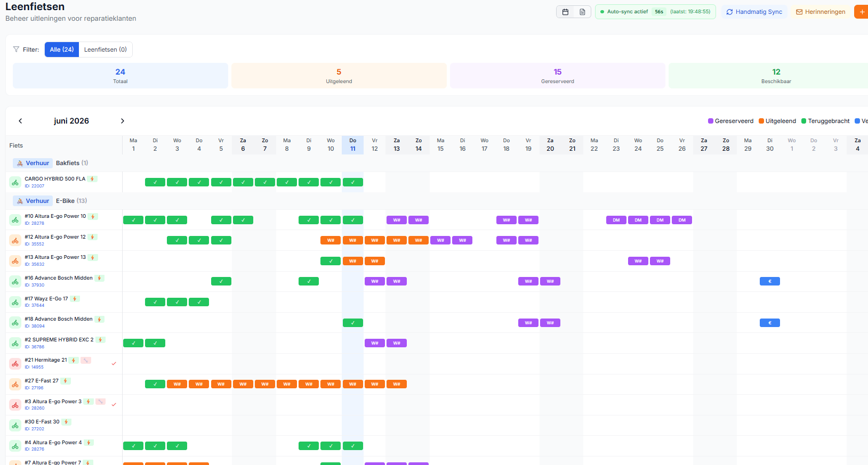Screen dimensions: 868x465
Task: Click the Verhuur tag in the E-Bike group header
Action: click(x=33, y=201)
